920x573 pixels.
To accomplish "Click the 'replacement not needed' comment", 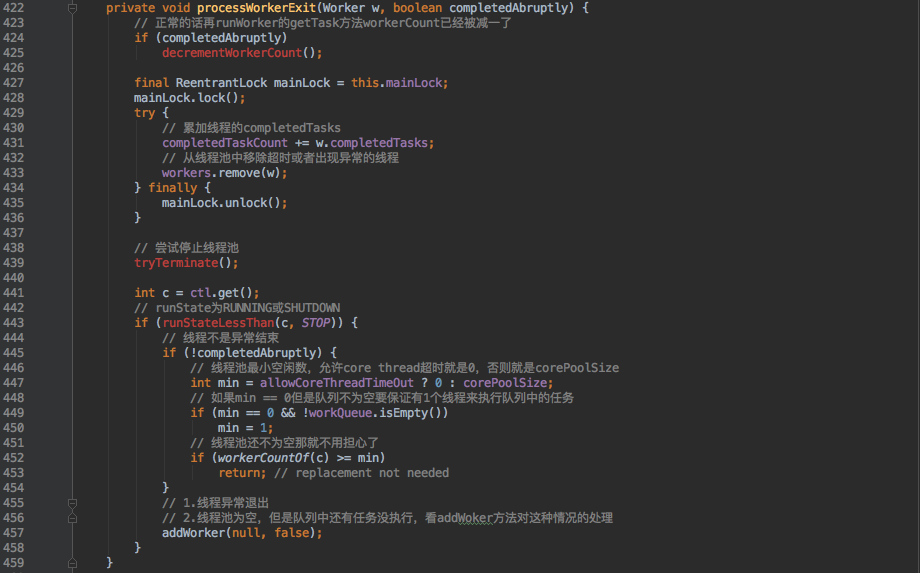I will pos(361,473).
